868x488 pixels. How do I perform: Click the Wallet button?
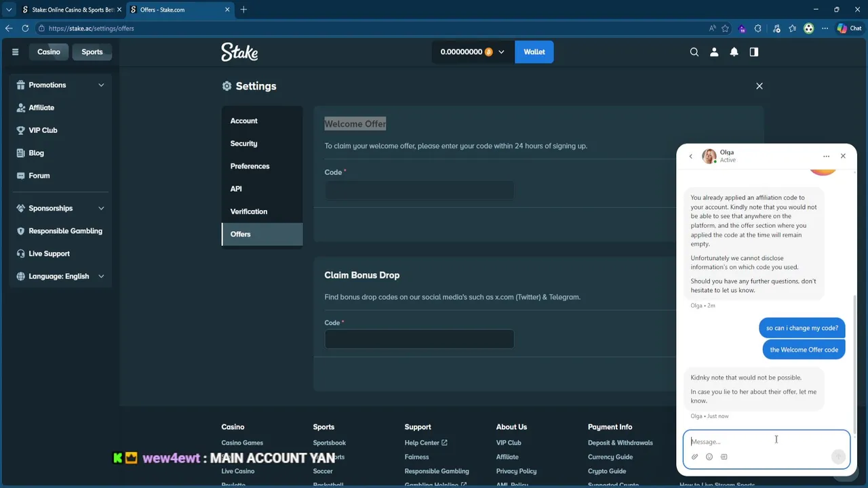coord(534,52)
